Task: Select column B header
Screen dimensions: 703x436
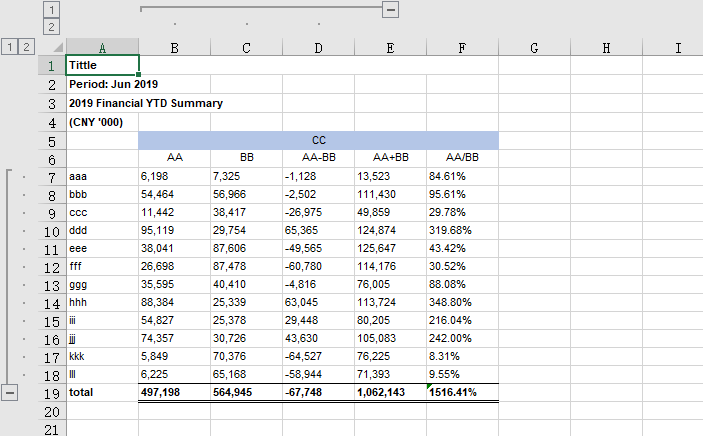Action: (x=174, y=48)
